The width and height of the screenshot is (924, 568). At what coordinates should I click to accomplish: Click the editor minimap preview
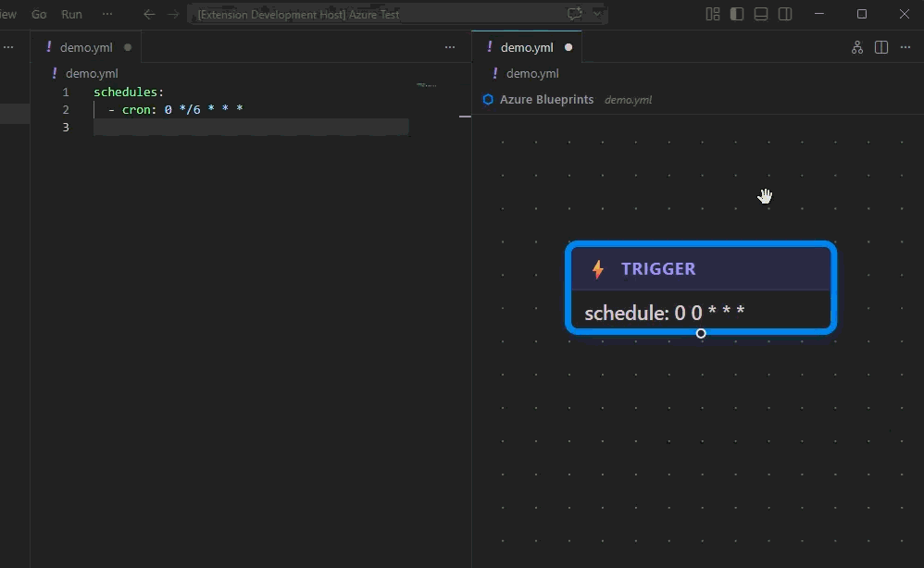coord(427,85)
